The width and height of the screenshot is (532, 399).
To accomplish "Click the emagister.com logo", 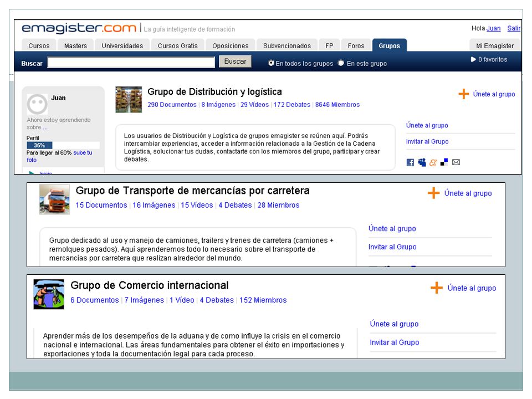I will (x=79, y=28).
